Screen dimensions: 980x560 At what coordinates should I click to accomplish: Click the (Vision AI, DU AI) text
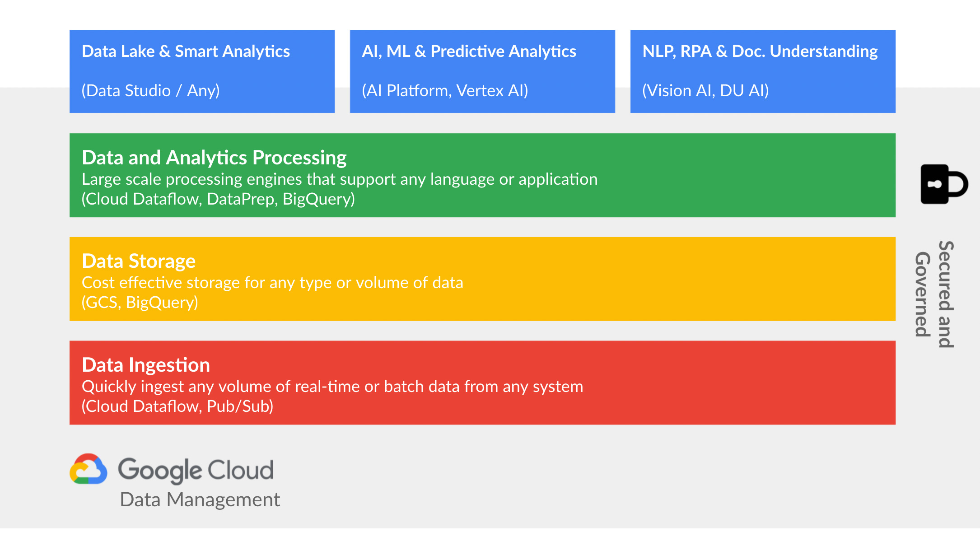pyautogui.click(x=705, y=91)
